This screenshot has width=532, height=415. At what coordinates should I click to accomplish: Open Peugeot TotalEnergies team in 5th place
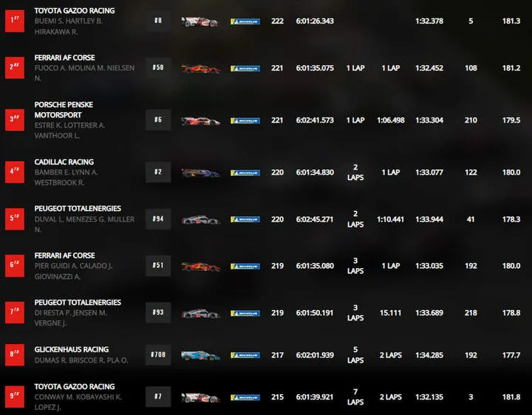point(78,208)
